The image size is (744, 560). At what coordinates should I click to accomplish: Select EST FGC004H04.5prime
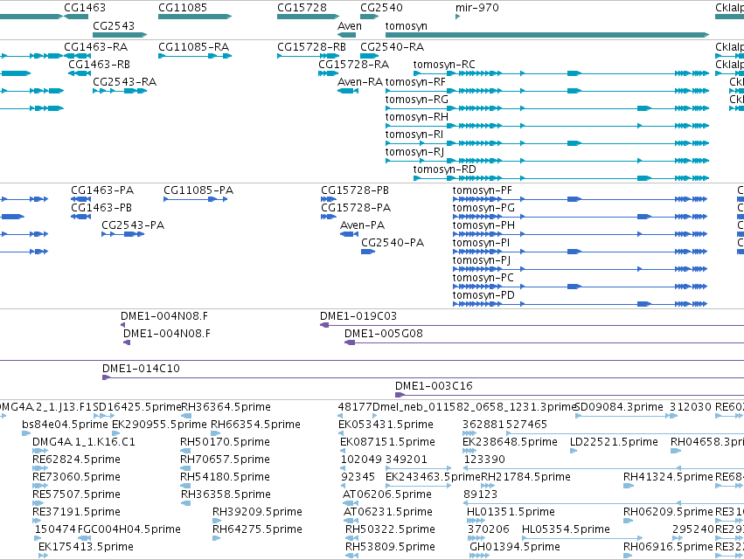[85, 538]
